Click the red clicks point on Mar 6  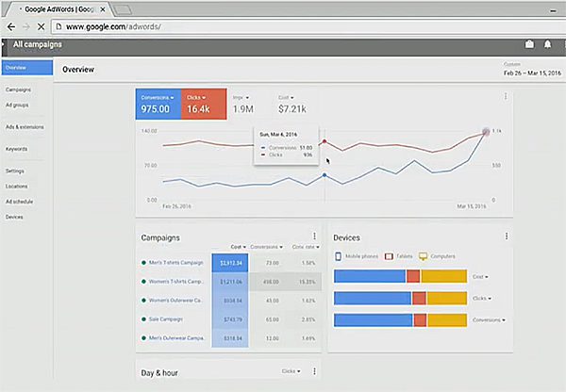coord(325,141)
